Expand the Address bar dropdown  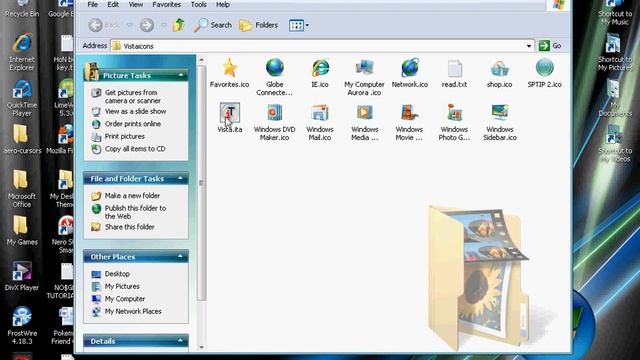(x=529, y=46)
